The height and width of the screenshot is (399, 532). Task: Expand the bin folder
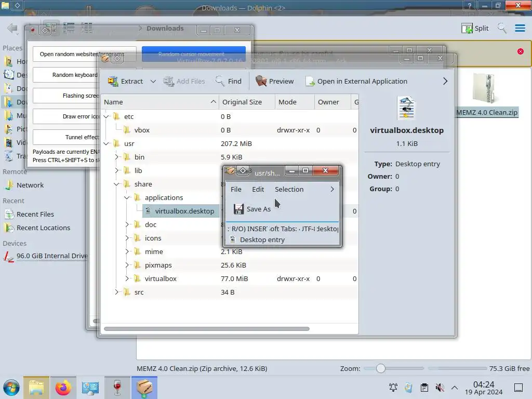tap(116, 157)
